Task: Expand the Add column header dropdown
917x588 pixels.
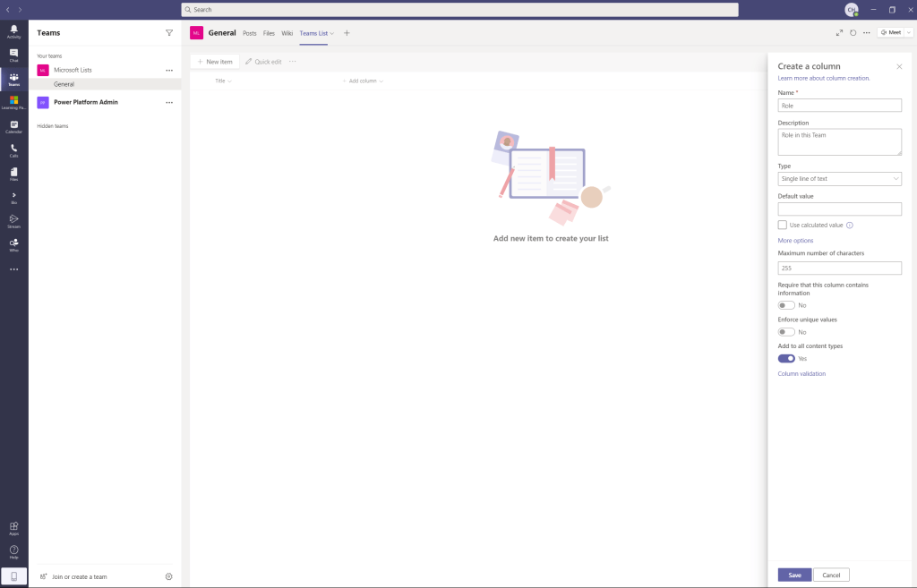Action: (364, 81)
